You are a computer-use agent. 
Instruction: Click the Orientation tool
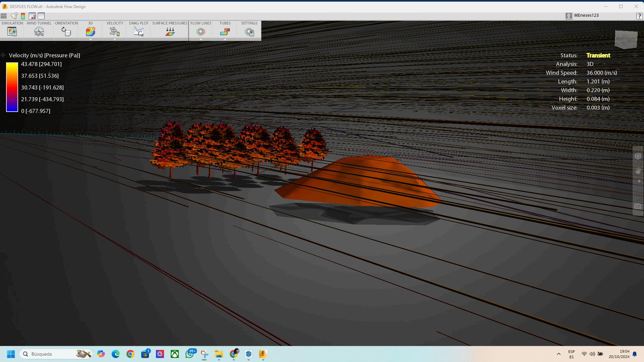pos(66,32)
